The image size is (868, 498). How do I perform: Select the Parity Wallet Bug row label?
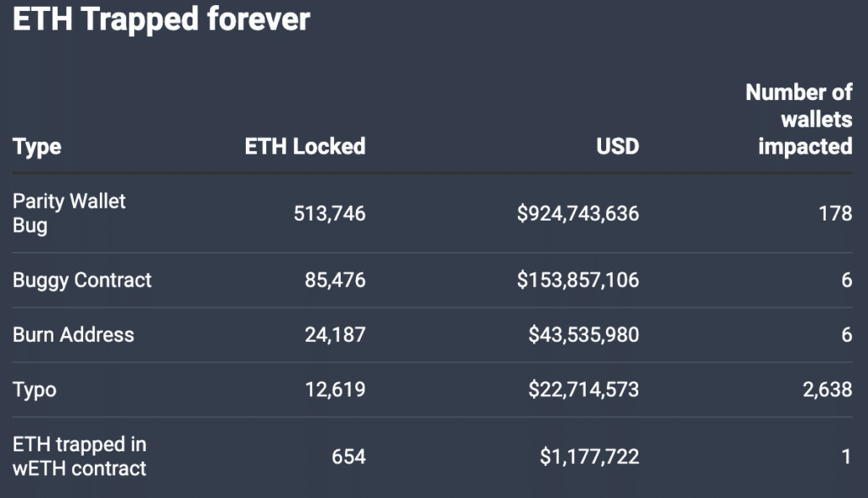69,214
